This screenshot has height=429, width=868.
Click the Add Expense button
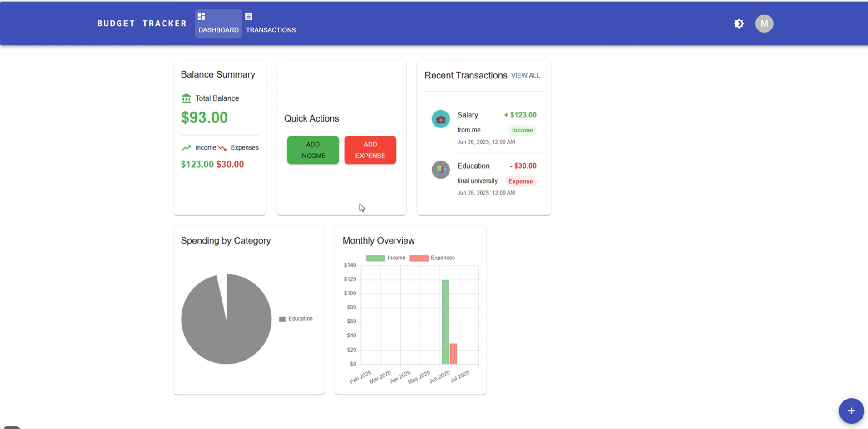tap(370, 150)
